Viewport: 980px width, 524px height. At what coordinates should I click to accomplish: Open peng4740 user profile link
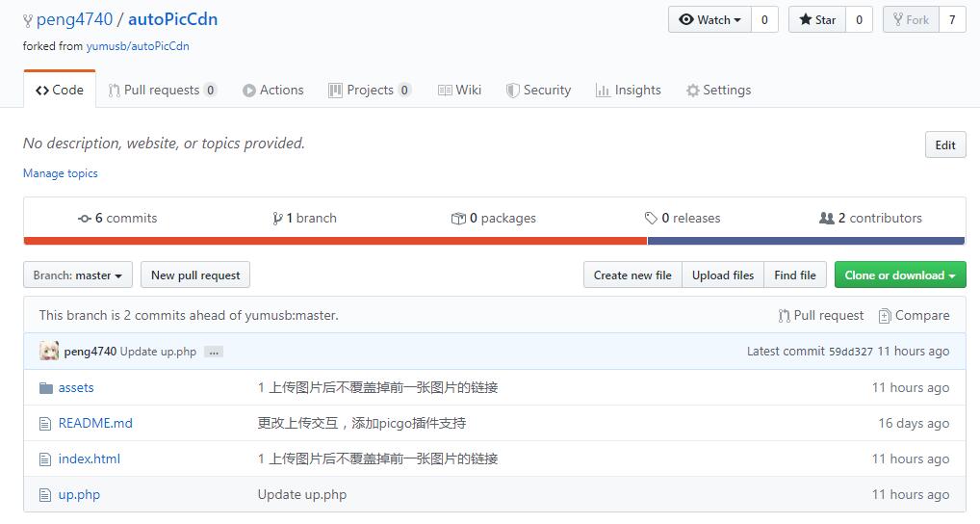point(74,19)
